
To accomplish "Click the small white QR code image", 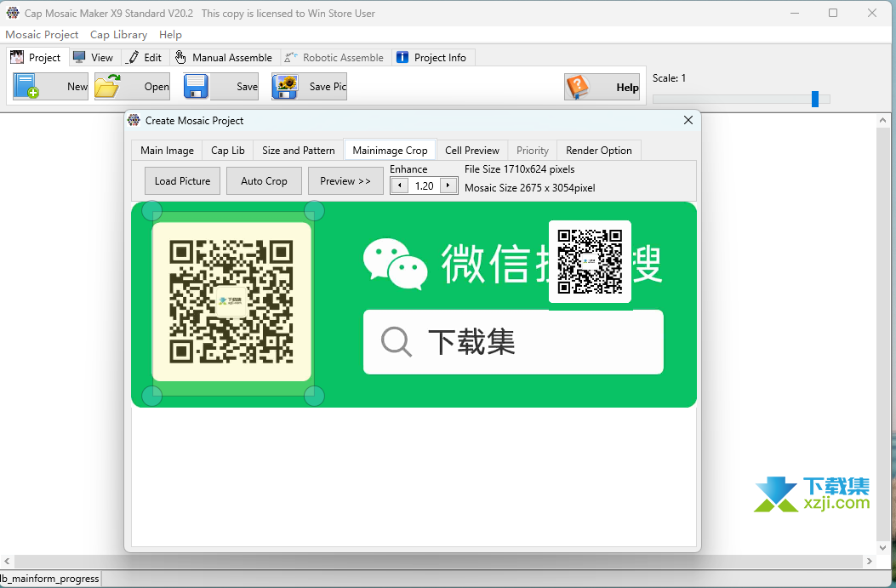I will coord(590,262).
